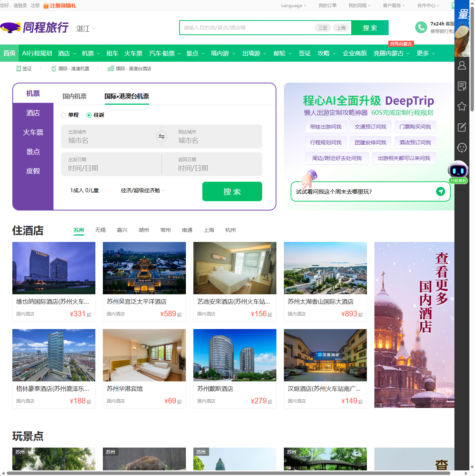
Task: Select the 往返 round-trip radio button
Action: pos(89,115)
